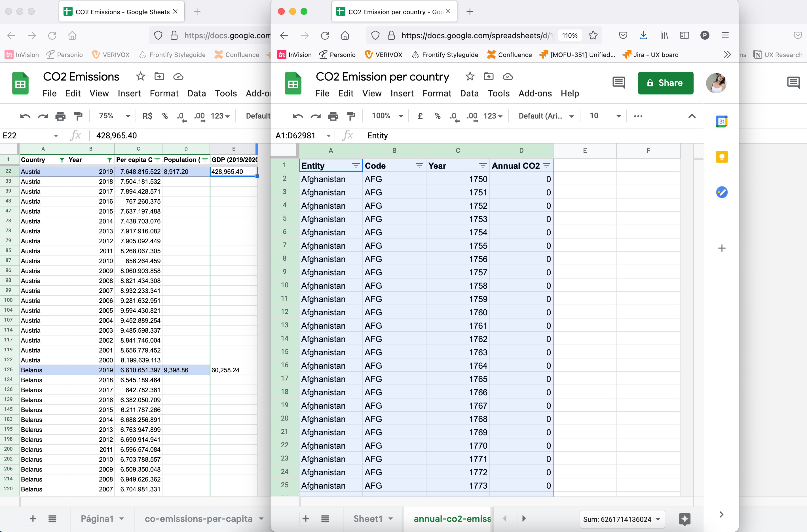Open Add-ons menu in front window
Screen dimensions: 807x532
(x=535, y=93)
